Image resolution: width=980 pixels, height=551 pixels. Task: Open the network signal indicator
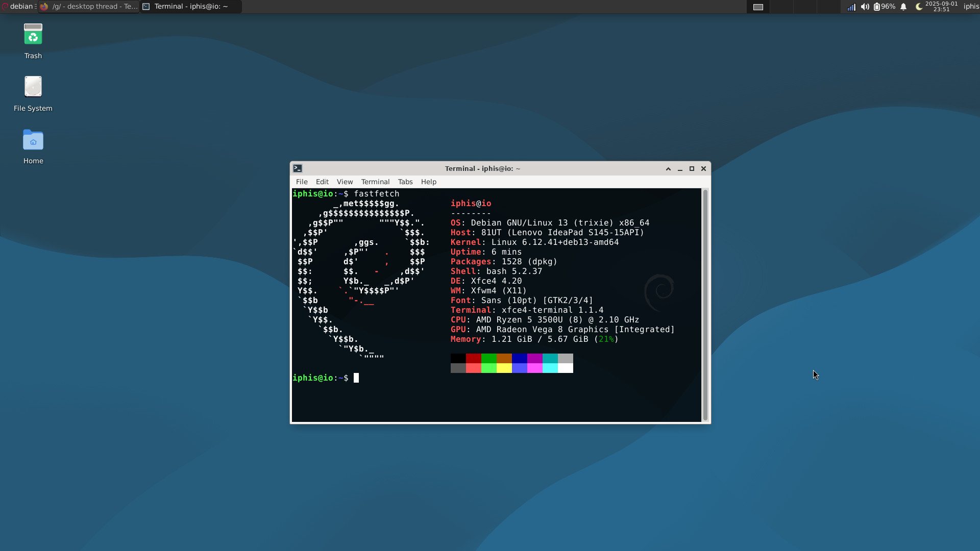[x=851, y=7]
